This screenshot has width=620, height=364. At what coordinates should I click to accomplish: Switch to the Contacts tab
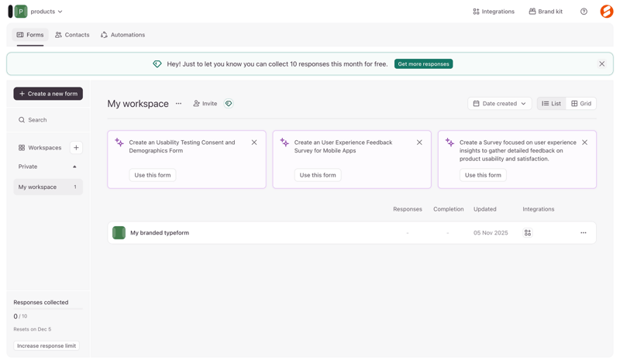(x=72, y=35)
